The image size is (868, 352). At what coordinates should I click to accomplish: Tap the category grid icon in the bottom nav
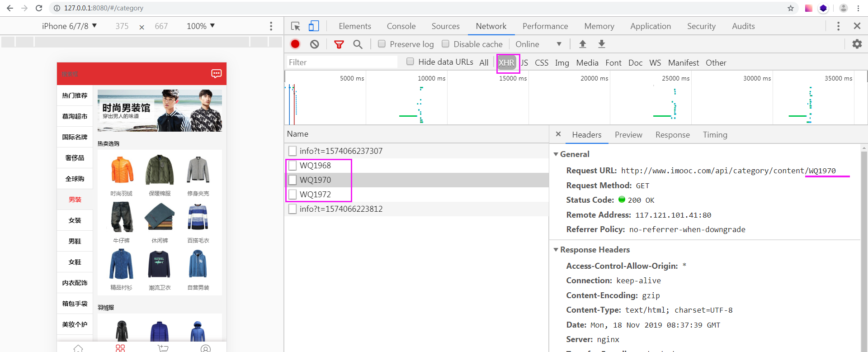120,348
